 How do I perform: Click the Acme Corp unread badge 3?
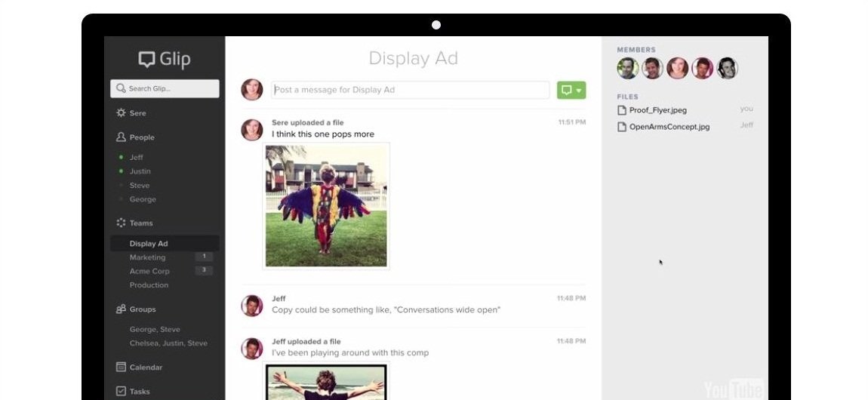[204, 270]
